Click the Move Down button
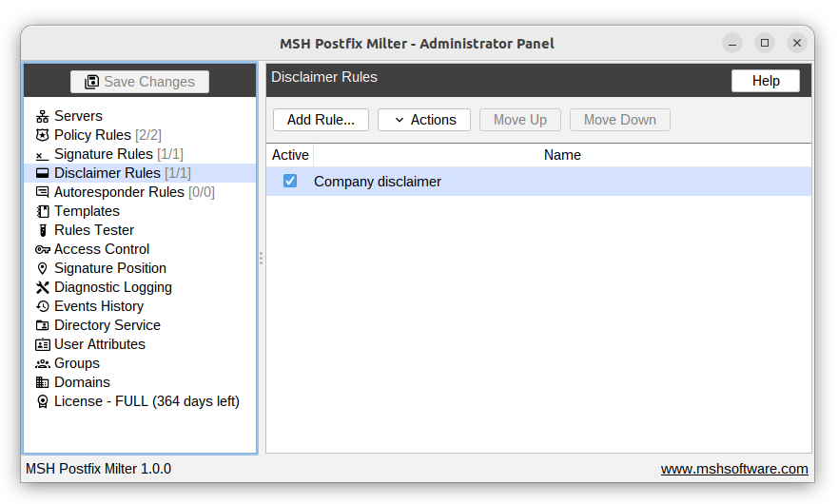Image resolution: width=838 pixels, height=504 pixels. [x=620, y=120]
